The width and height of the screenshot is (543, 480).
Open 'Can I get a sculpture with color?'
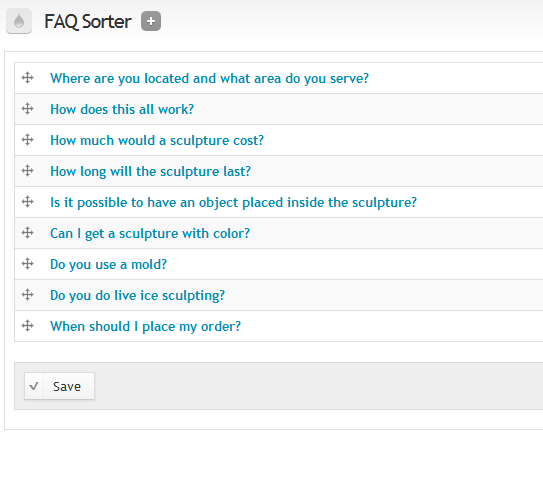[150, 233]
